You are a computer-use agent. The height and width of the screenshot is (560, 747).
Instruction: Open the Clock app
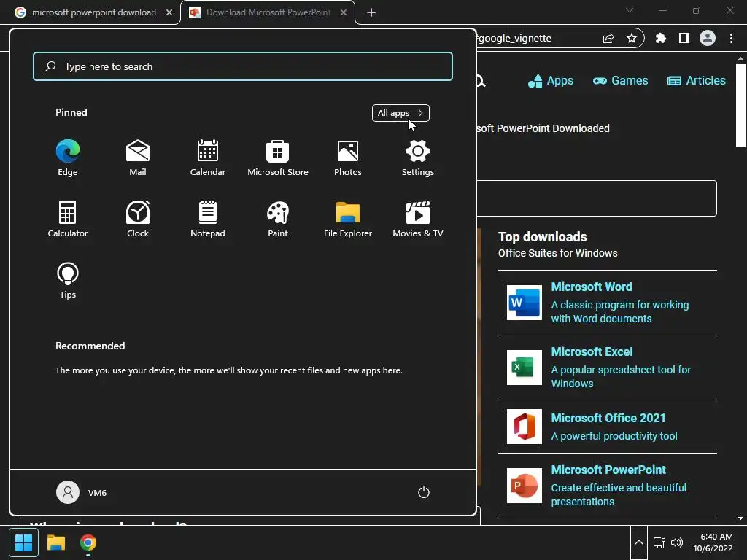pyautogui.click(x=138, y=219)
